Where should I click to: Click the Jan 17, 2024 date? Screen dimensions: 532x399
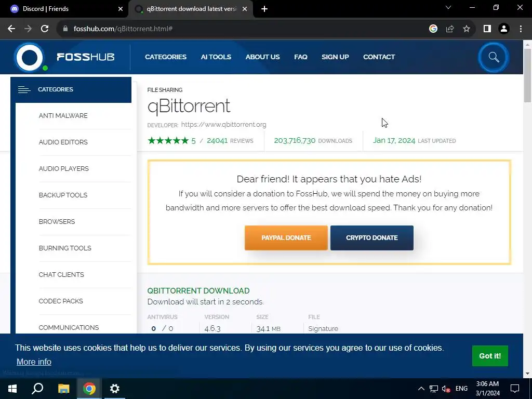394,140
